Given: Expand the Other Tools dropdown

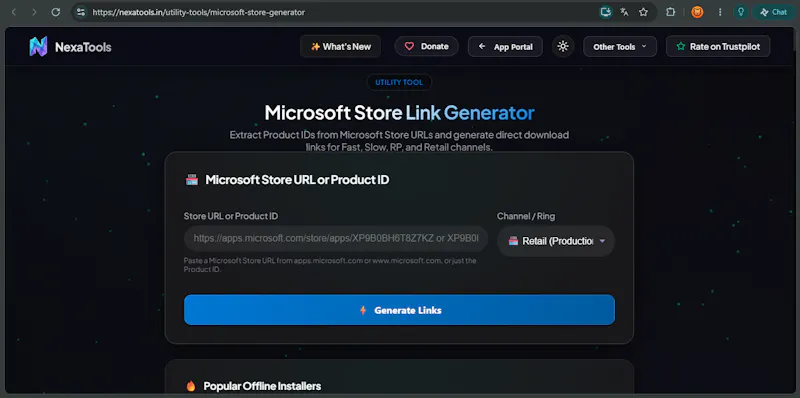Looking at the screenshot, I should point(620,46).
